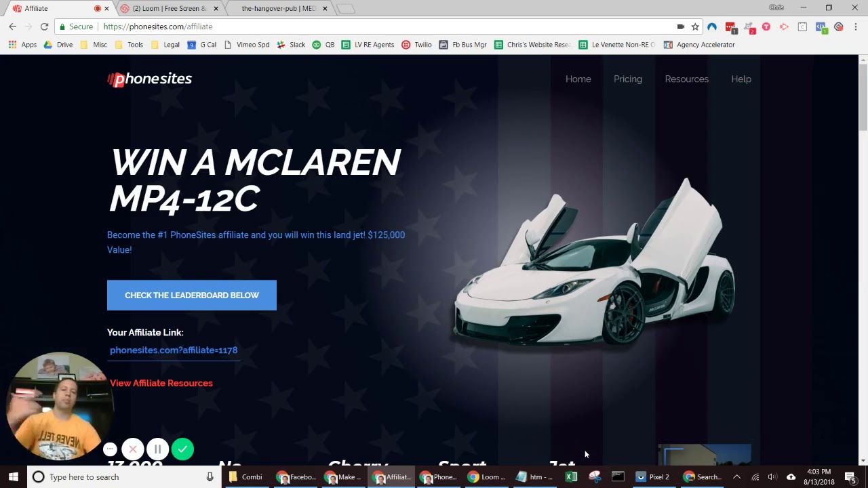
Task: Open the Facebook taskbar Chrome window
Action: (x=295, y=476)
